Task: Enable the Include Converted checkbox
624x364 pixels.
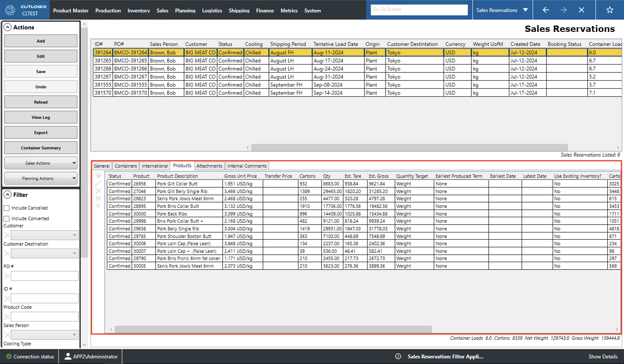Action: 6,218
